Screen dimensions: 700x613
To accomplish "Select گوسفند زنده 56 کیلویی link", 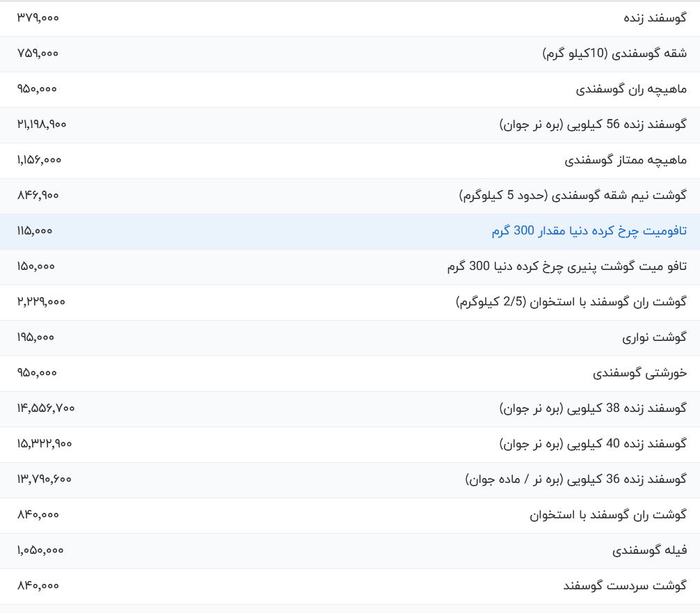I will pos(593,125).
